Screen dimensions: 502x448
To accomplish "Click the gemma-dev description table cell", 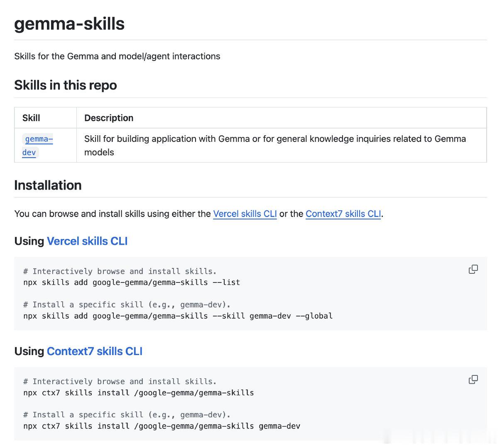I will pos(282,145).
